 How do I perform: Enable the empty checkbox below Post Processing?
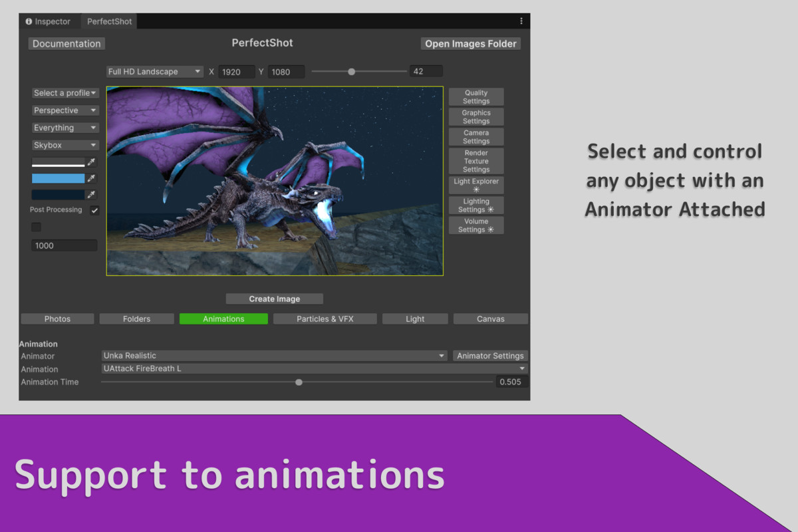coord(36,227)
